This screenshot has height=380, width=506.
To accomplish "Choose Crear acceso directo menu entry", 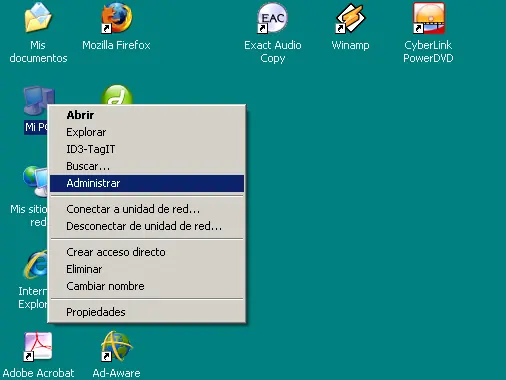I will [x=147, y=252].
